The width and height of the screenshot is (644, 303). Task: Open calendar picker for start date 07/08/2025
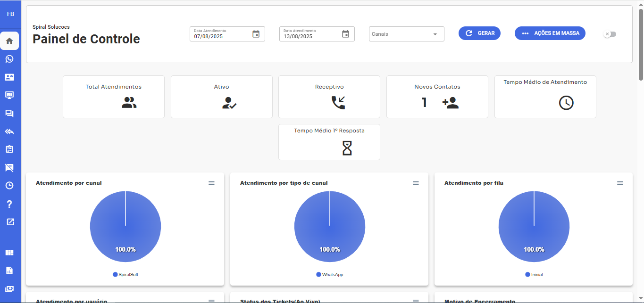click(x=256, y=34)
